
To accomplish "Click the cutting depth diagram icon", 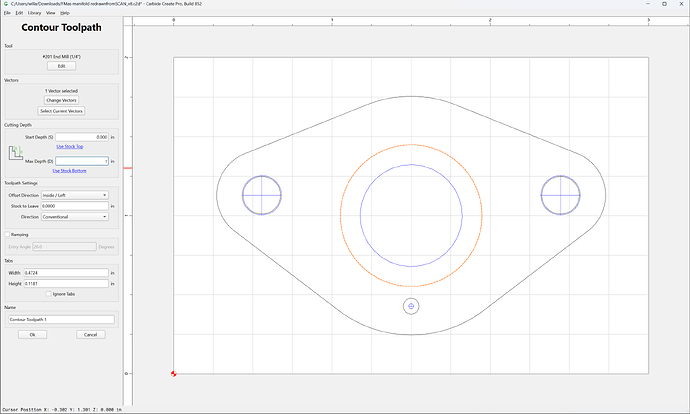I will coord(16,153).
